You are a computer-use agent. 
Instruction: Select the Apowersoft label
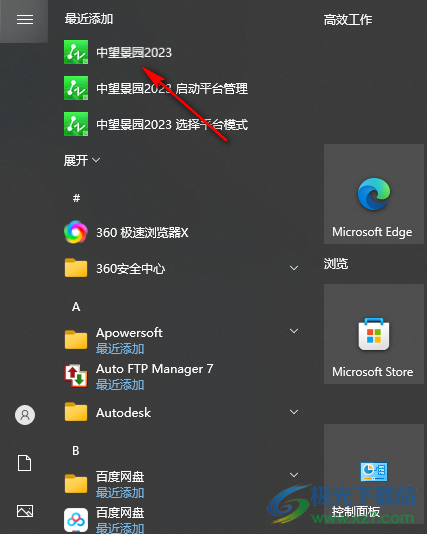(129, 333)
